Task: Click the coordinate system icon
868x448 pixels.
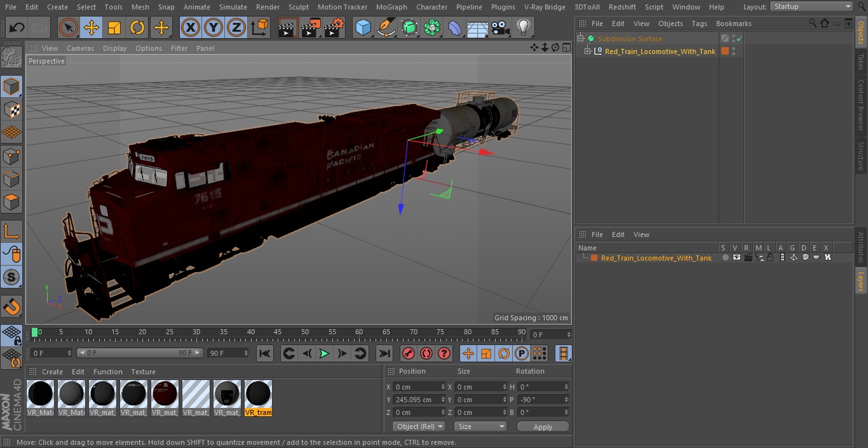Action: (260, 27)
